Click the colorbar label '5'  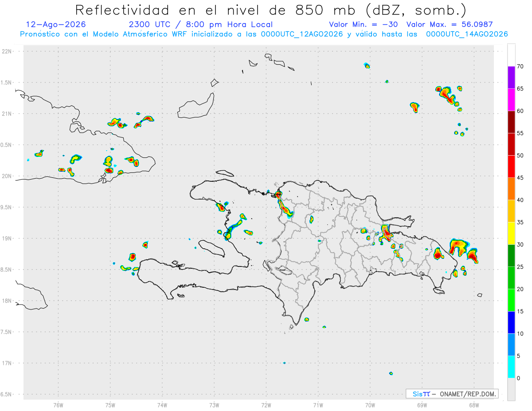(x=518, y=356)
